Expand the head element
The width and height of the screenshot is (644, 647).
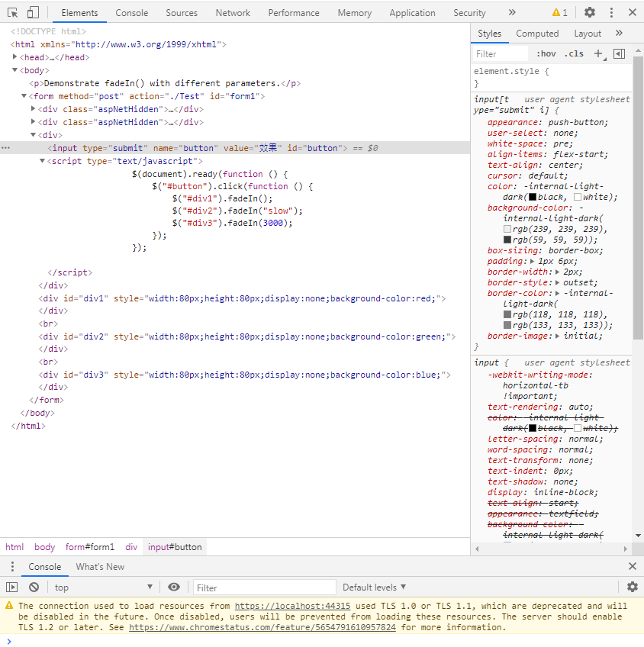click(x=14, y=57)
